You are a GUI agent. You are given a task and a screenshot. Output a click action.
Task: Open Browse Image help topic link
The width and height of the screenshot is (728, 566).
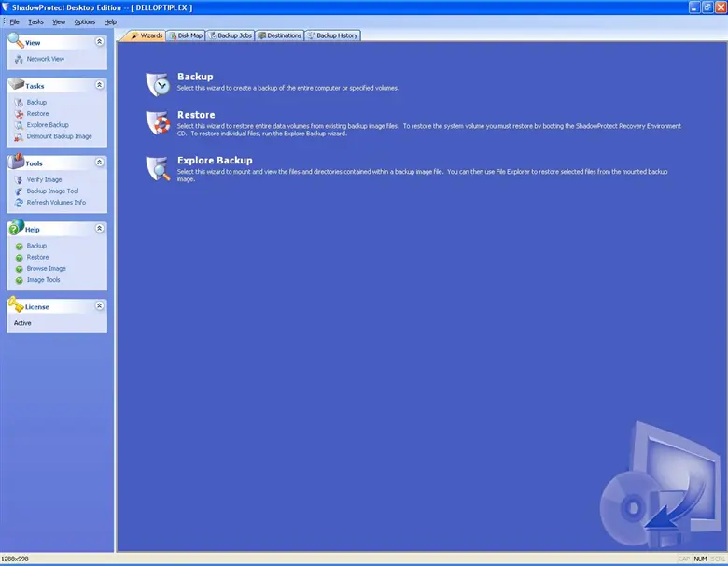[x=47, y=269]
